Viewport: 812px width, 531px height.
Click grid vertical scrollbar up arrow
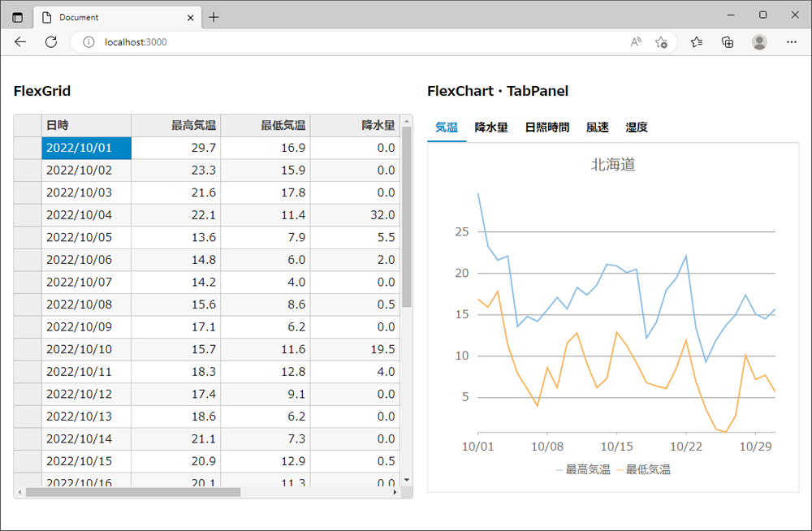[407, 121]
